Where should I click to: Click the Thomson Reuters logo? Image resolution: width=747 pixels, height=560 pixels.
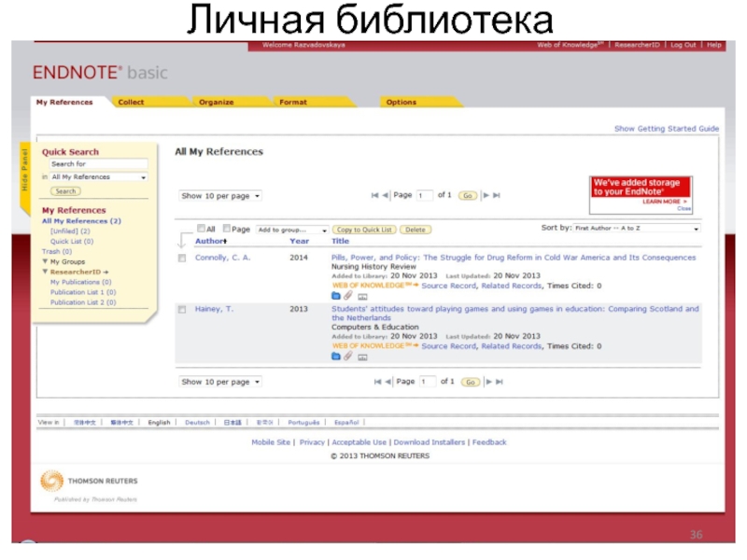[89, 481]
